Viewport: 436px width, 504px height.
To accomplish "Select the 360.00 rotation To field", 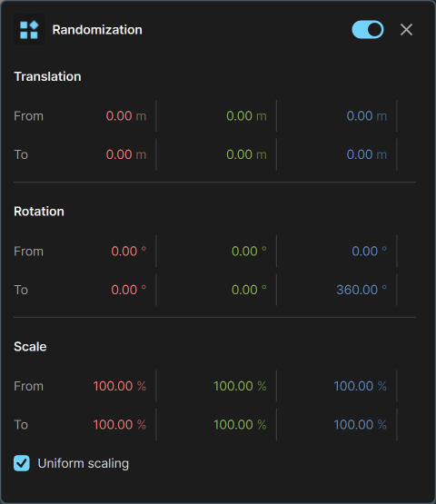I will (362, 290).
